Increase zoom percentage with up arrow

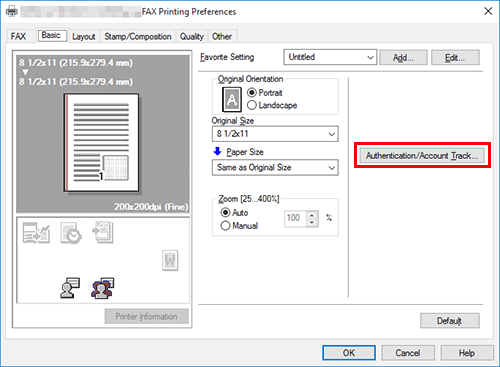click(312, 215)
